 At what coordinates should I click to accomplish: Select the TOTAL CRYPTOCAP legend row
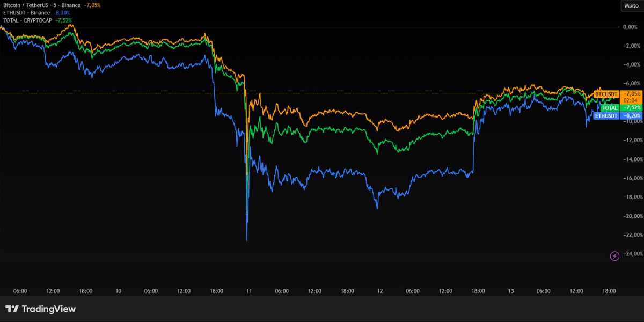point(38,20)
